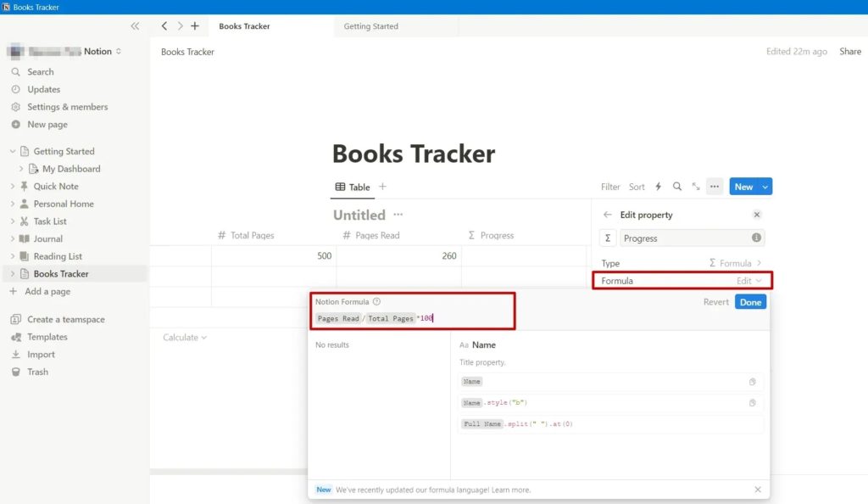Click the New page plus icon
Screen dimensions: 868x504
[15, 125]
